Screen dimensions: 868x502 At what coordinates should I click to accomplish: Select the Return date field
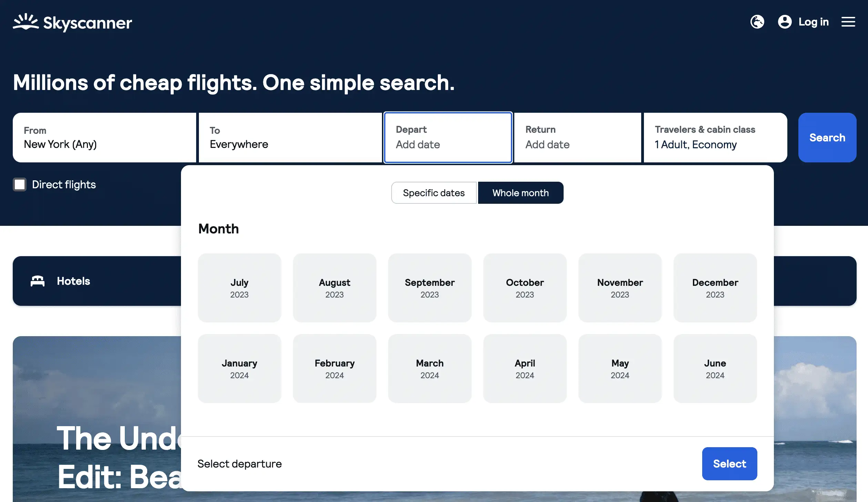pyautogui.click(x=577, y=138)
